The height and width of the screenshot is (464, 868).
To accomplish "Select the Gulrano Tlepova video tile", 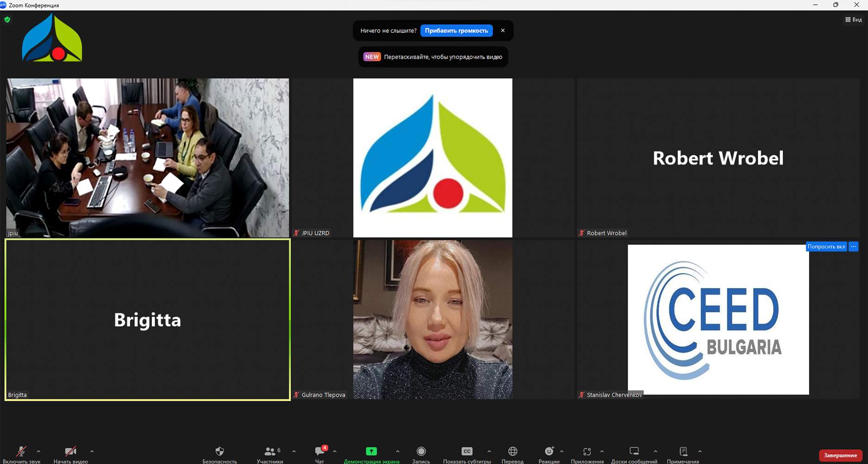I will 433,320.
